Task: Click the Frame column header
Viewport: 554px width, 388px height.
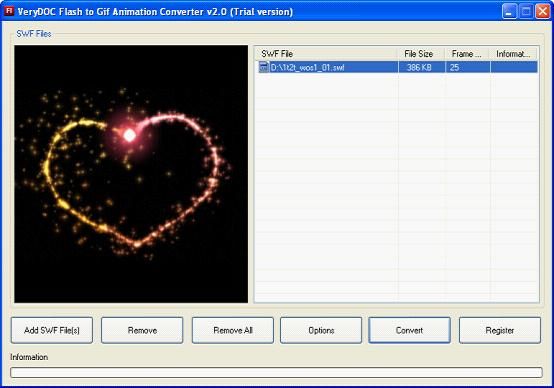Action: pos(467,54)
